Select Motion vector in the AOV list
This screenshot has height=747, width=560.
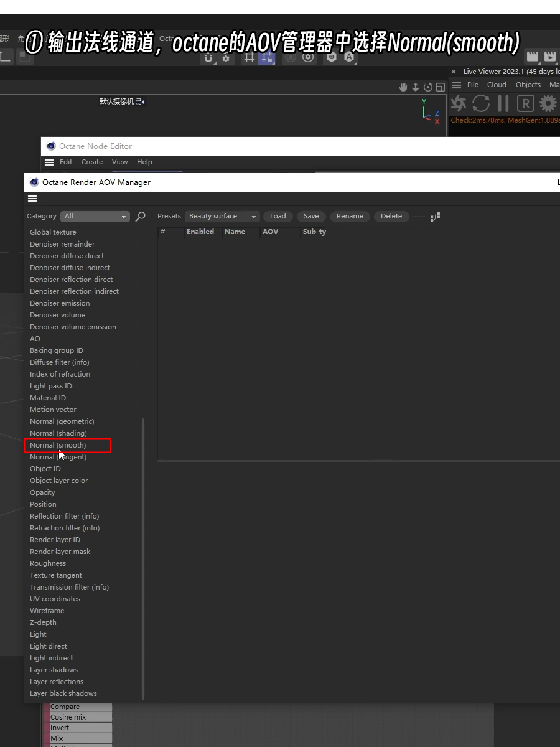tap(54, 410)
